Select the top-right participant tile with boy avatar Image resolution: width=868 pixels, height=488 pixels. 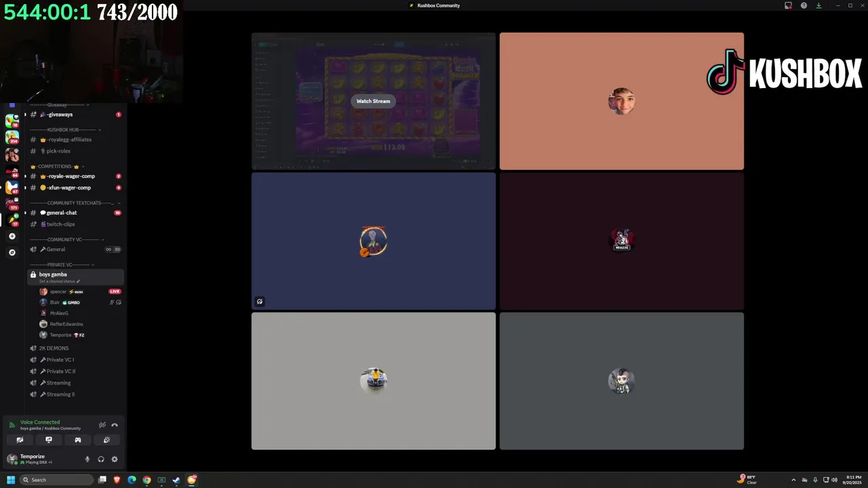622,101
